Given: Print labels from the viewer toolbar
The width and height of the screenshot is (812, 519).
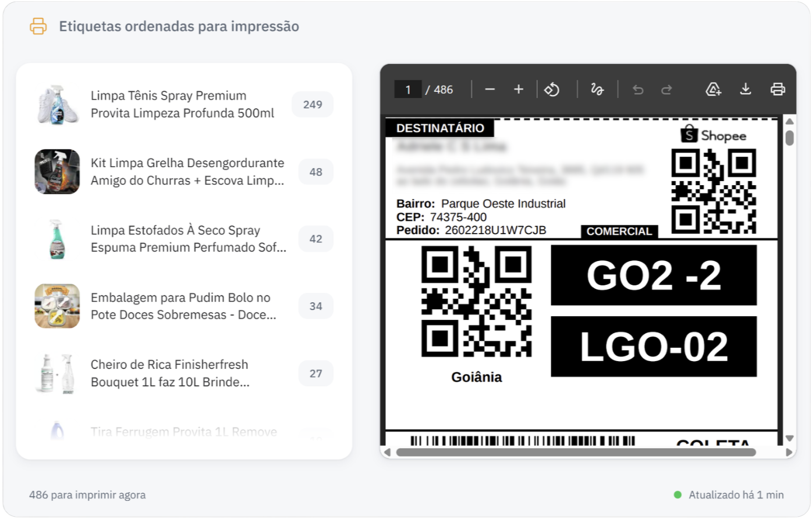Looking at the screenshot, I should (778, 89).
